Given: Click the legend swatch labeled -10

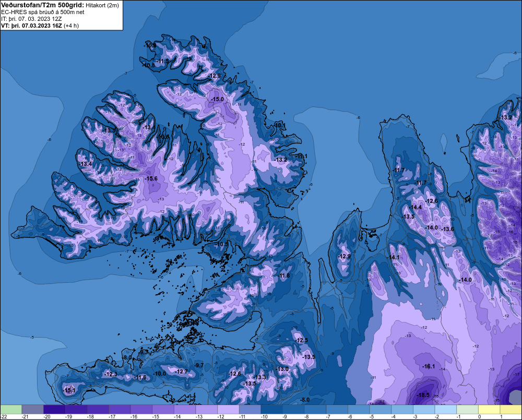Looking at the screenshot, I should pos(271,409).
